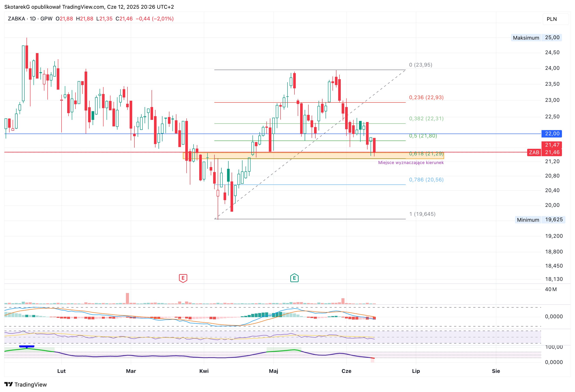
Task: Click the TradingView logo at bottom
Action: [x=25, y=384]
